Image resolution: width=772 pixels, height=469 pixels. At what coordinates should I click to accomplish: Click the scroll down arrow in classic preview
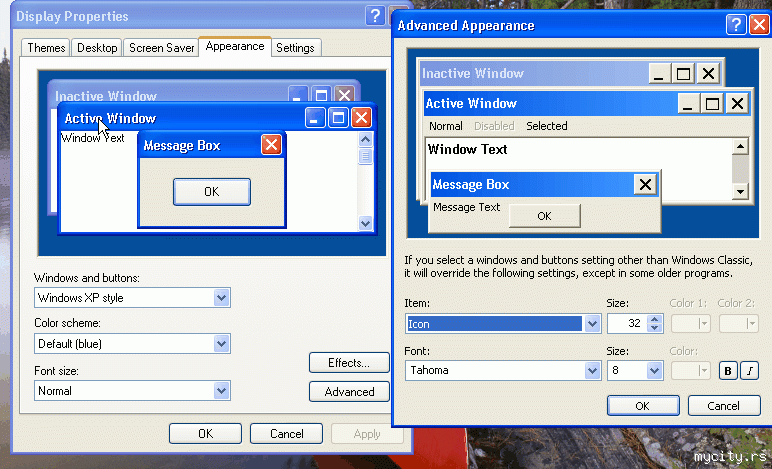coord(740,191)
